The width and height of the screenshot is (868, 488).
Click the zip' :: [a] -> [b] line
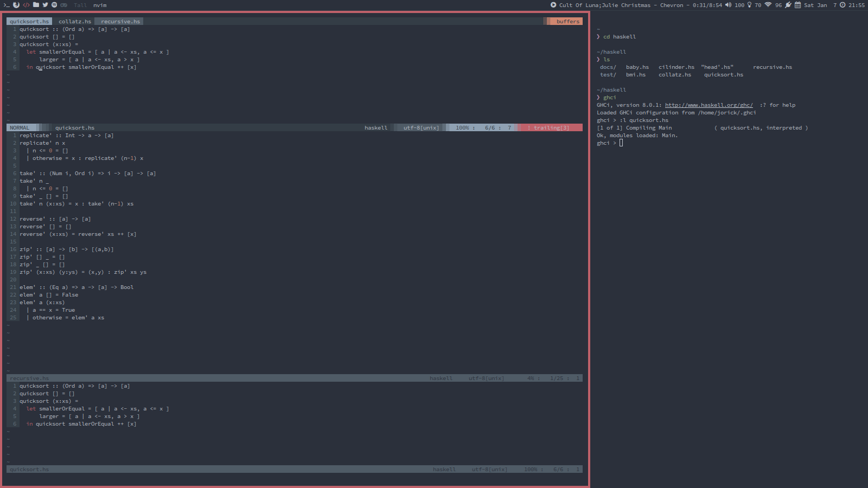[67, 249]
